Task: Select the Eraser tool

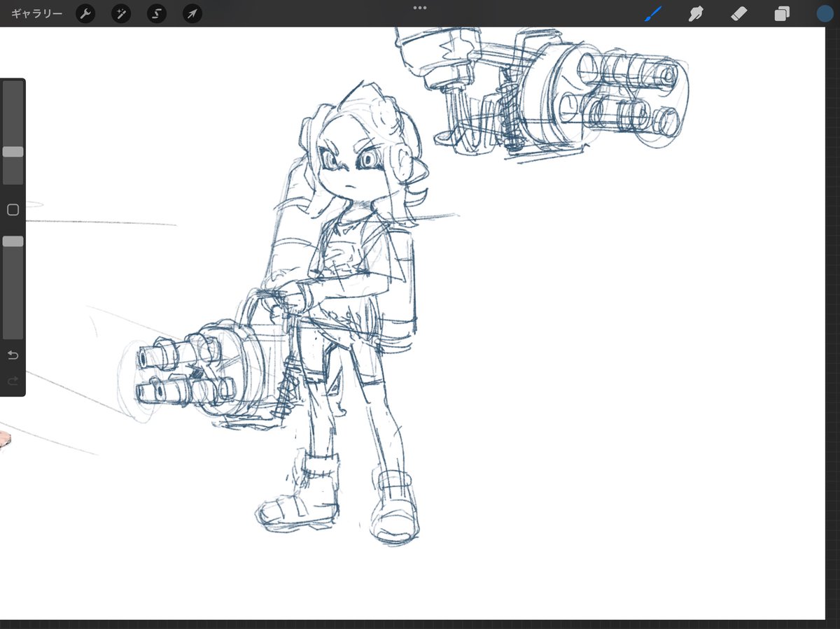Action: (739, 13)
